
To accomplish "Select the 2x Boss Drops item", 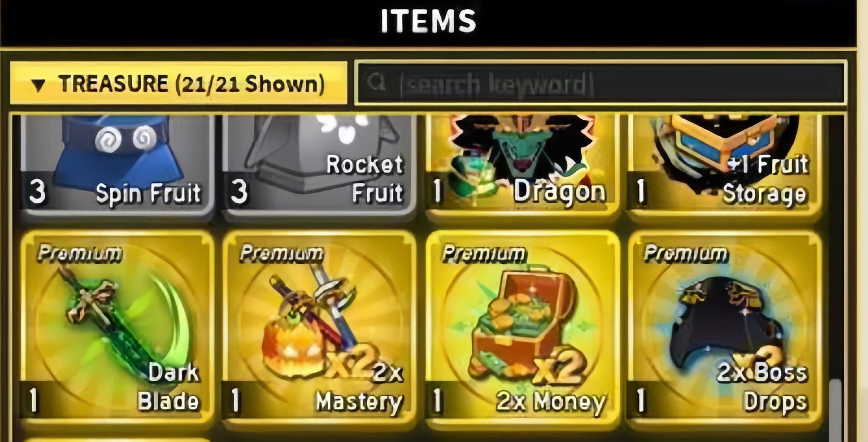I will 724,325.
